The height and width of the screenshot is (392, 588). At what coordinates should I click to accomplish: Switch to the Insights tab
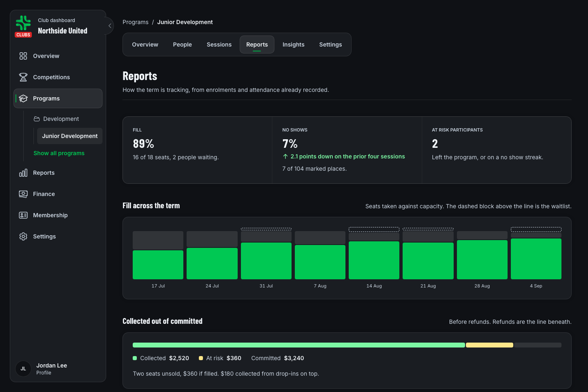(x=294, y=45)
